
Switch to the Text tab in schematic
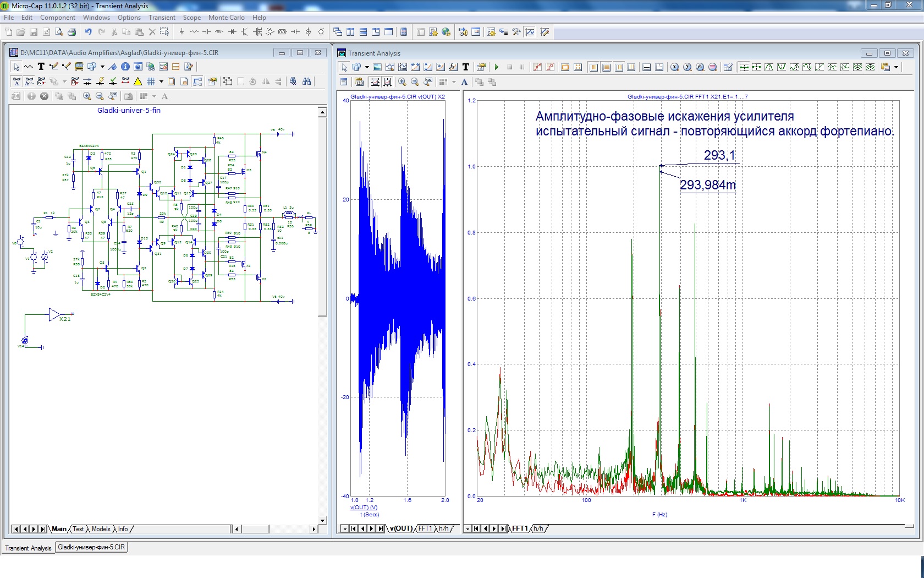coord(78,529)
